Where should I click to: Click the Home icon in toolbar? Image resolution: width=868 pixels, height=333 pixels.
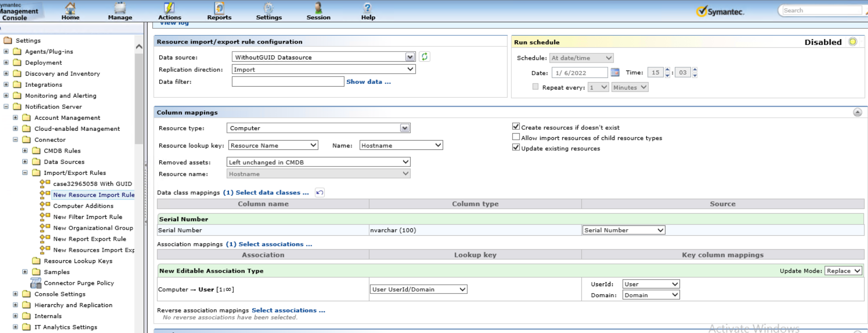[70, 8]
